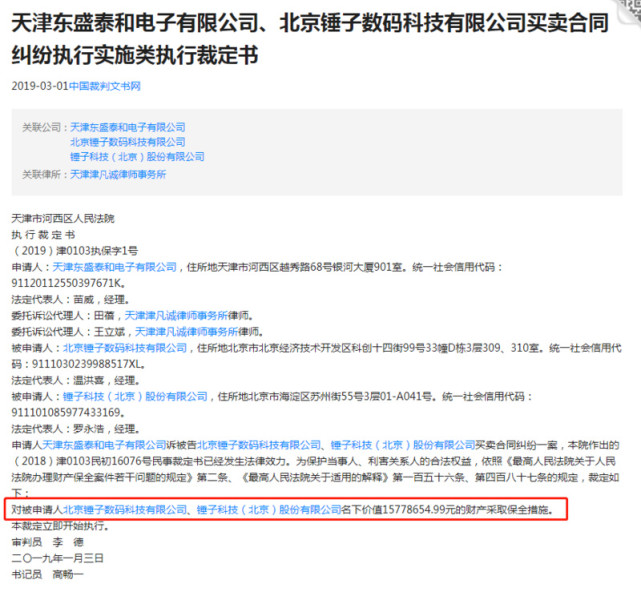The width and height of the screenshot is (641, 592).
Task: Open the 中国裁判文书网 source link
Action: [105, 86]
